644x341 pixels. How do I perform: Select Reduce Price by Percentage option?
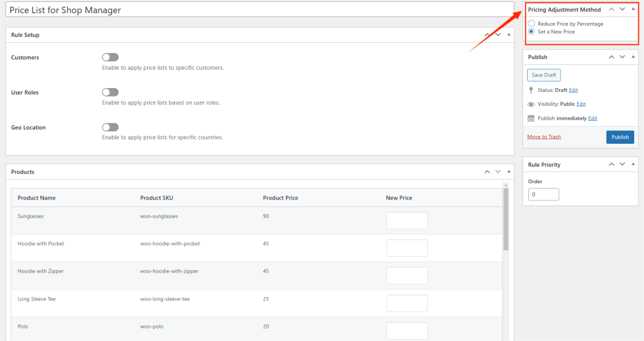531,24
